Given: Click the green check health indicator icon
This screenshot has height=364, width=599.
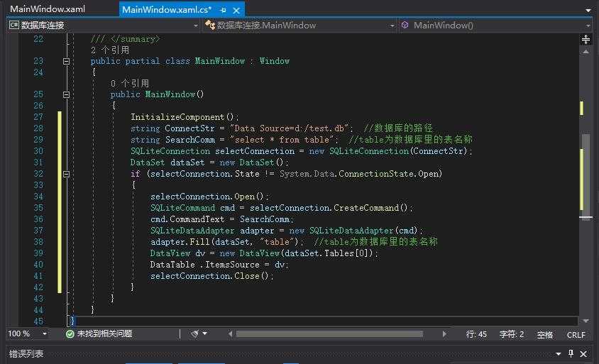Looking at the screenshot, I should (70, 334).
